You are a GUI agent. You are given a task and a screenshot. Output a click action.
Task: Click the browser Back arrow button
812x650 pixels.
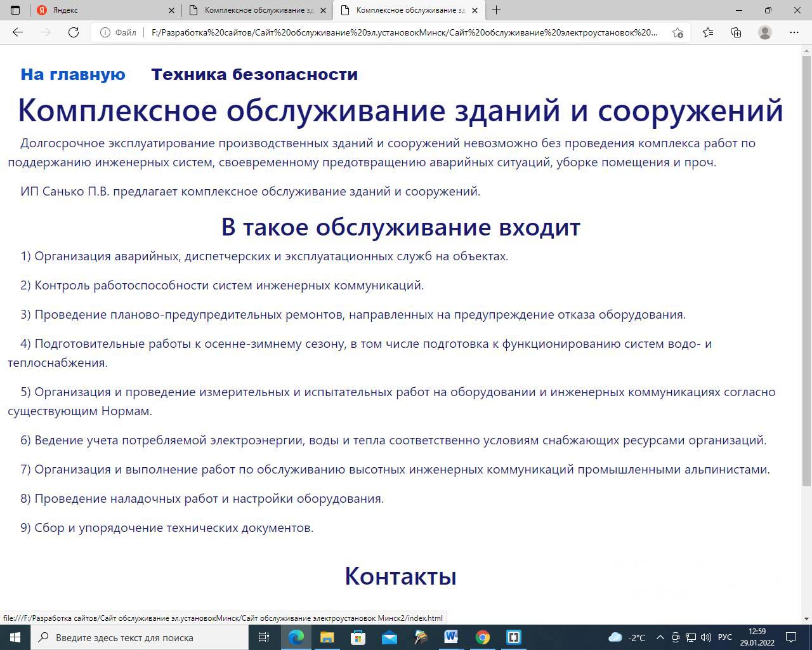point(18,32)
